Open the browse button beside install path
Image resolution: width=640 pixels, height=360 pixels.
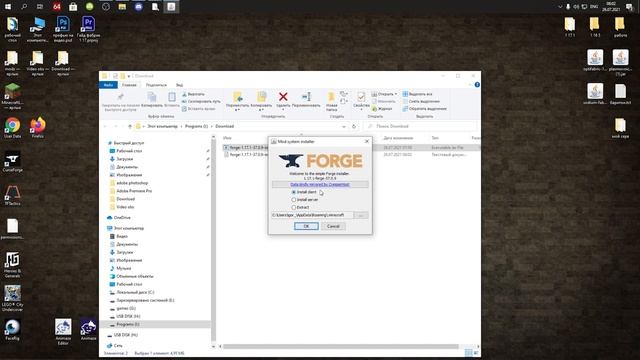tap(361, 215)
